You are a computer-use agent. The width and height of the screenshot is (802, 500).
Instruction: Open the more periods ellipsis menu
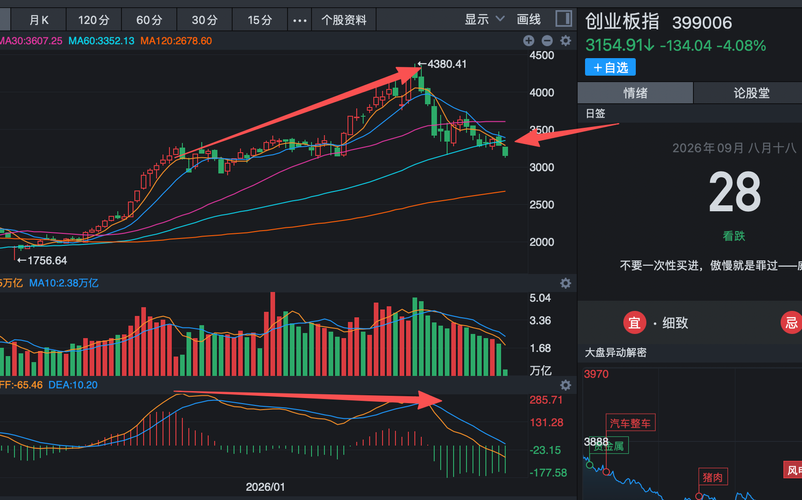pyautogui.click(x=300, y=20)
